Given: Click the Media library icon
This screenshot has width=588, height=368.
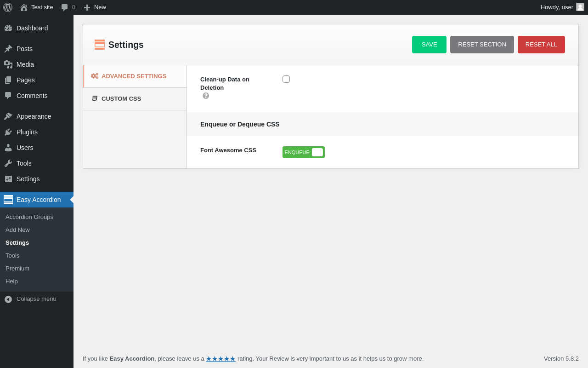Looking at the screenshot, I should [x=8, y=64].
